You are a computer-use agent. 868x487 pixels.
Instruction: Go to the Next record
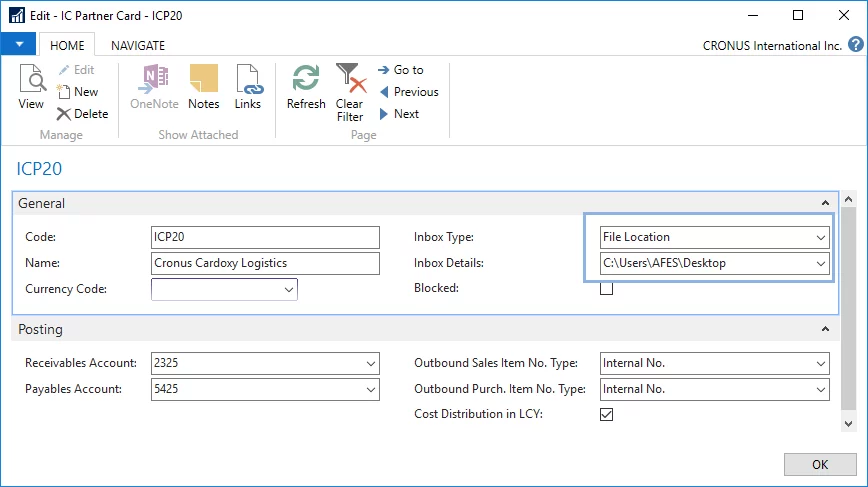point(399,114)
